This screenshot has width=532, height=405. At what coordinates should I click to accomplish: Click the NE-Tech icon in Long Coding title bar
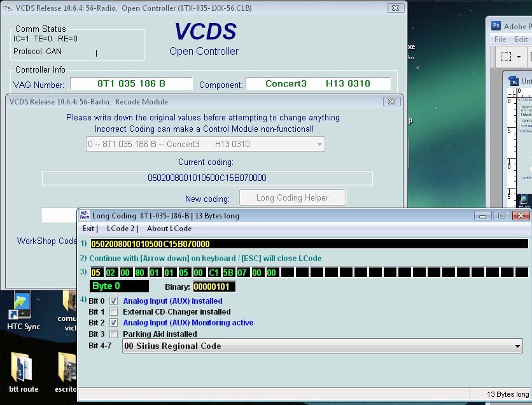coord(84,215)
